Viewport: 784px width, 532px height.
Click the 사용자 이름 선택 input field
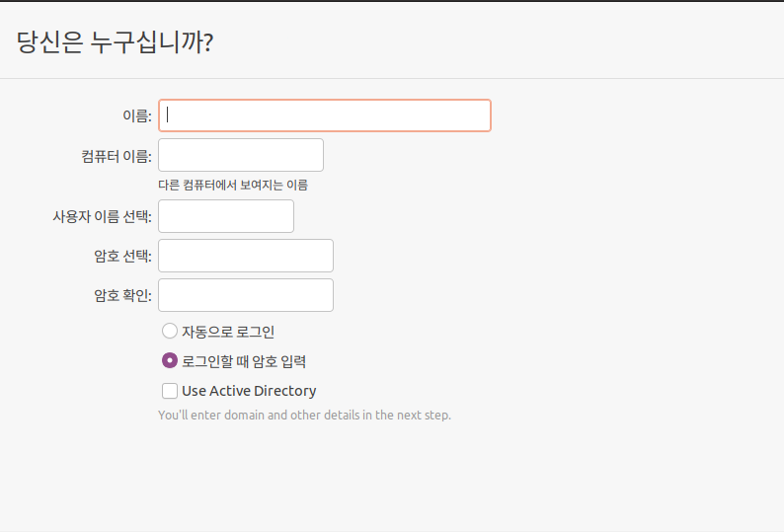tap(226, 216)
